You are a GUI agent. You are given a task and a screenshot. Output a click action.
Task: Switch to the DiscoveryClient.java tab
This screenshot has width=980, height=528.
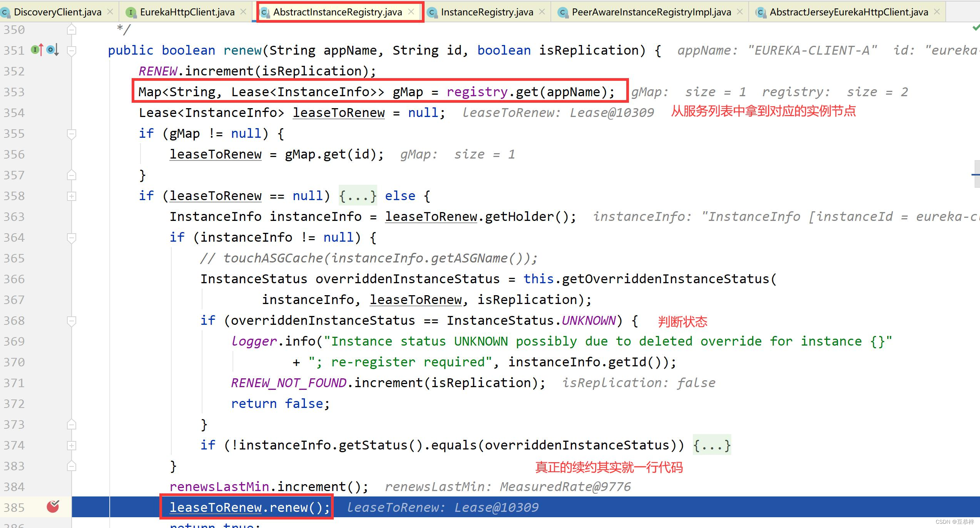[58, 12]
